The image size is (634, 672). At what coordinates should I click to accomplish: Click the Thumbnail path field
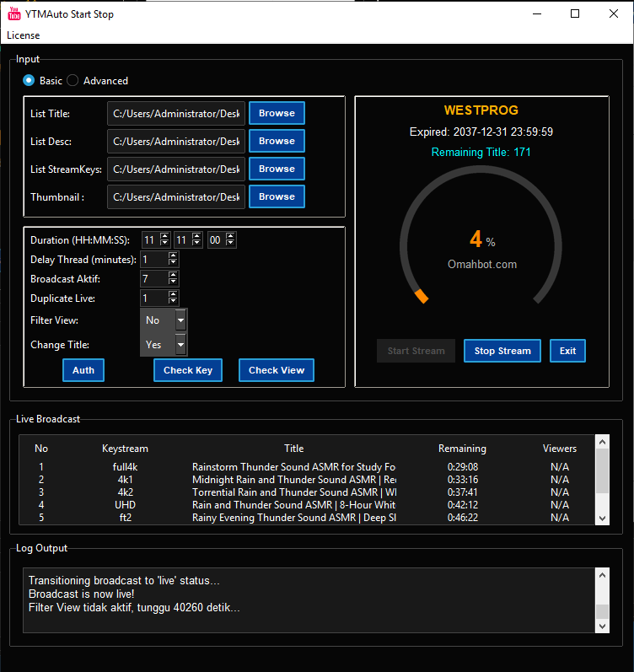coord(176,197)
